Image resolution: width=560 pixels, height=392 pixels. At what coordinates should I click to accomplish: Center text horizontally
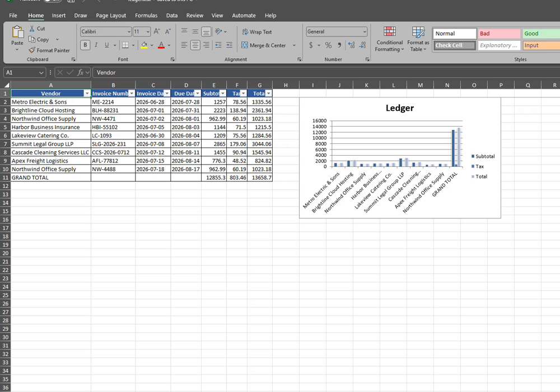[x=195, y=45]
